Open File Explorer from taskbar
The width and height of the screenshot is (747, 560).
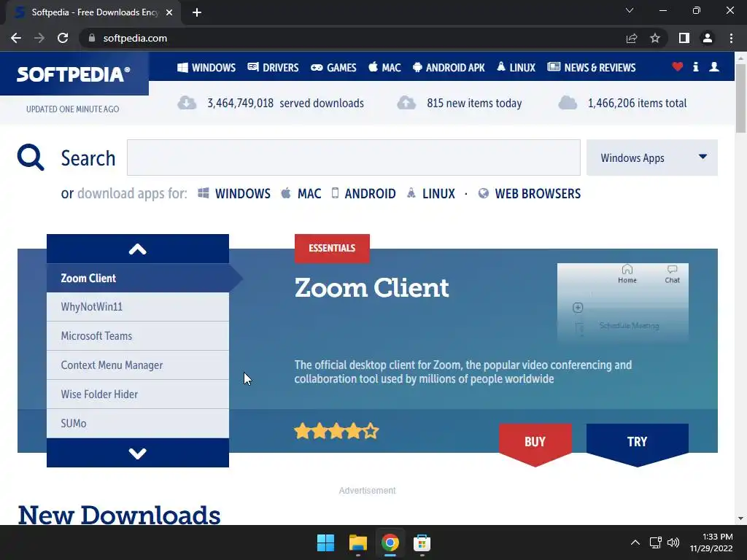pos(357,542)
